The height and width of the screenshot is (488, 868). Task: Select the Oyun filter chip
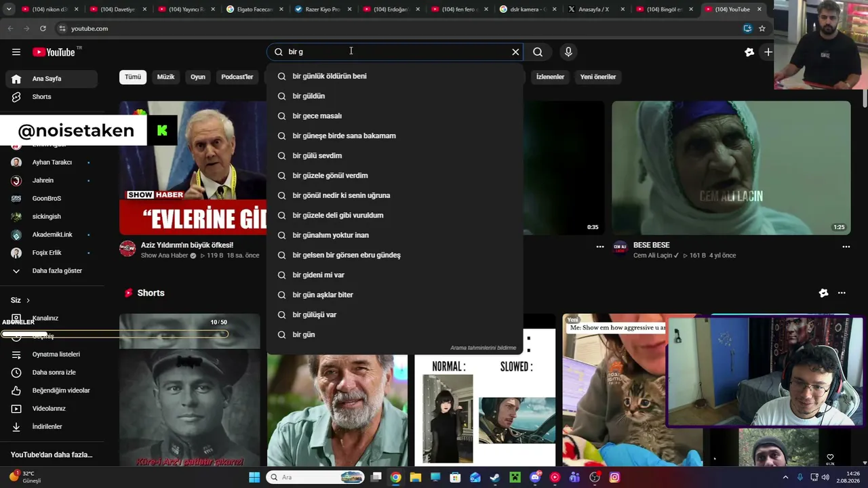click(x=198, y=77)
